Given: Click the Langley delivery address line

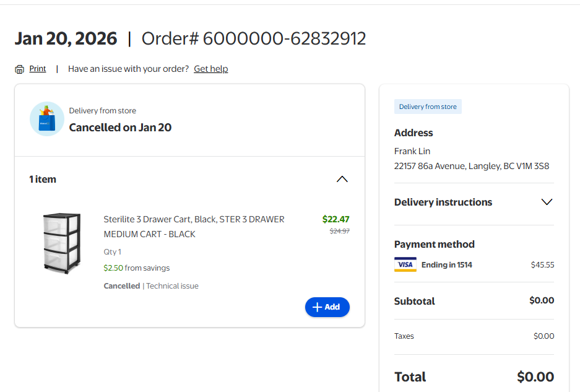Looking at the screenshot, I should tap(471, 166).
